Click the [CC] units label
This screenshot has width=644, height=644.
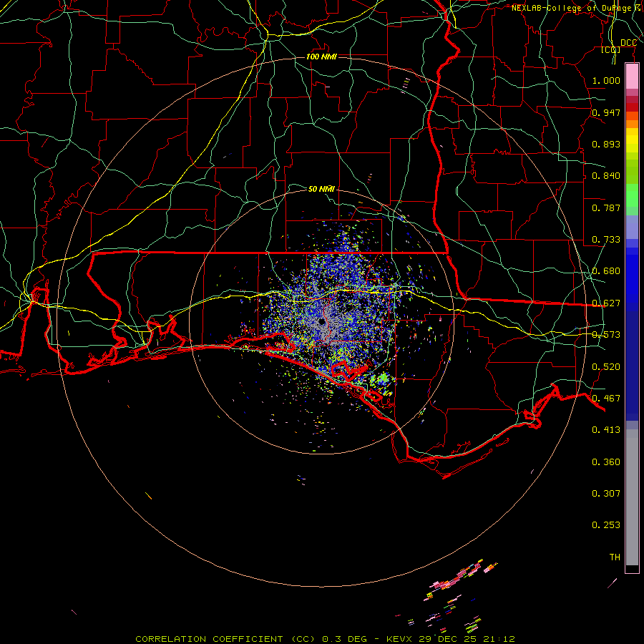[611, 49]
